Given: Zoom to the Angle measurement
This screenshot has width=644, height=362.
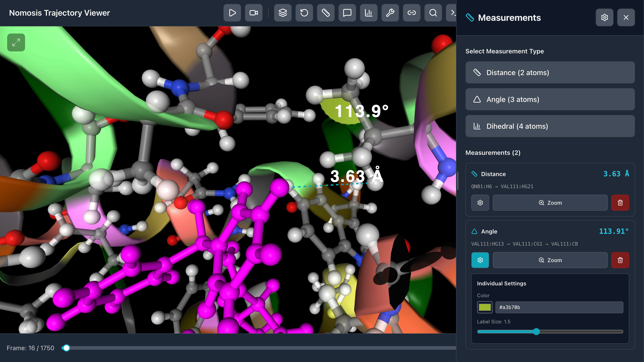Looking at the screenshot, I should (x=550, y=260).
